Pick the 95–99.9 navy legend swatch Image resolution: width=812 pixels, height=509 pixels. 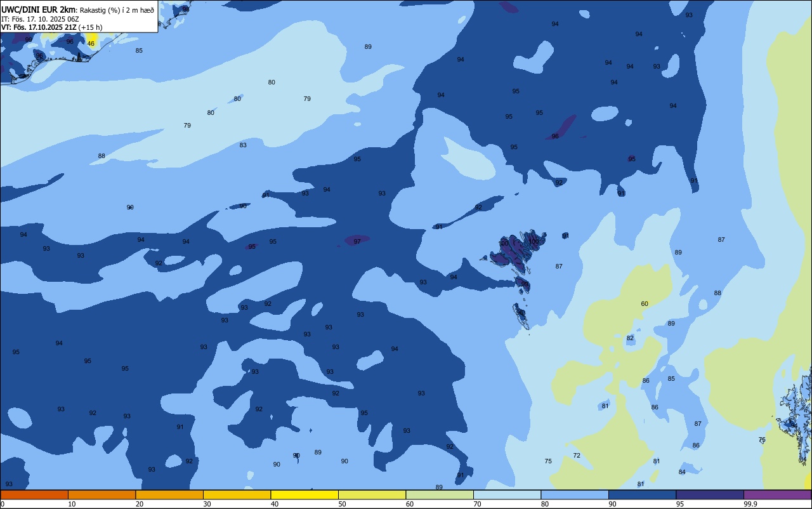pyautogui.click(x=710, y=494)
